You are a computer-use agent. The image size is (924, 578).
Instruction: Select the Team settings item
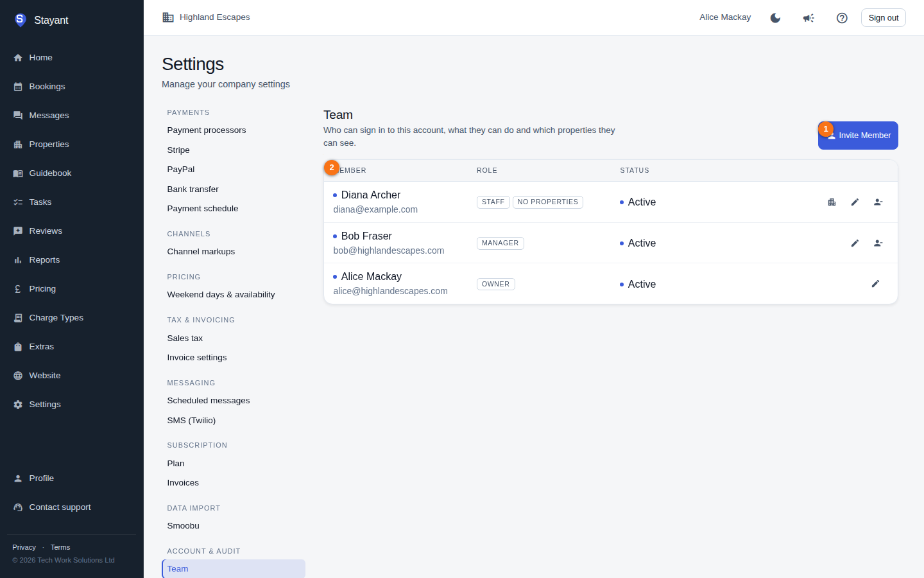[x=234, y=569]
